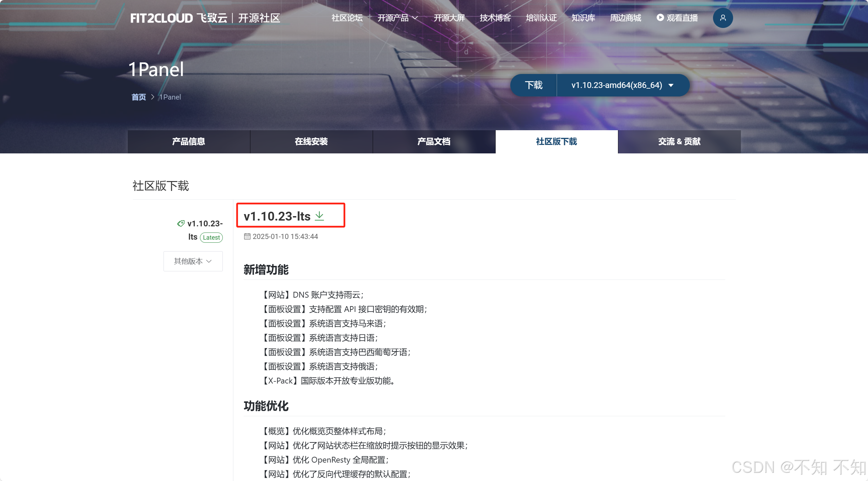The height and width of the screenshot is (481, 868).
Task: Click the 观看直播 link
Action: (x=682, y=18)
